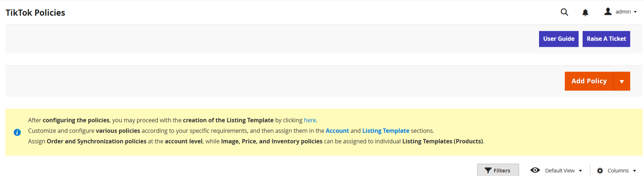The width and height of the screenshot is (644, 176).
Task: Open the Add Policy dropdown arrow
Action: 621,81
